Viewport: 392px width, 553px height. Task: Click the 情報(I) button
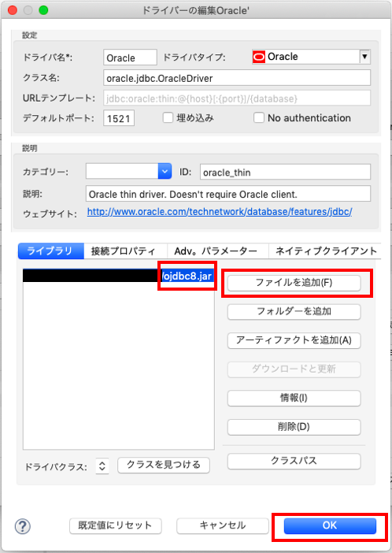click(x=294, y=398)
